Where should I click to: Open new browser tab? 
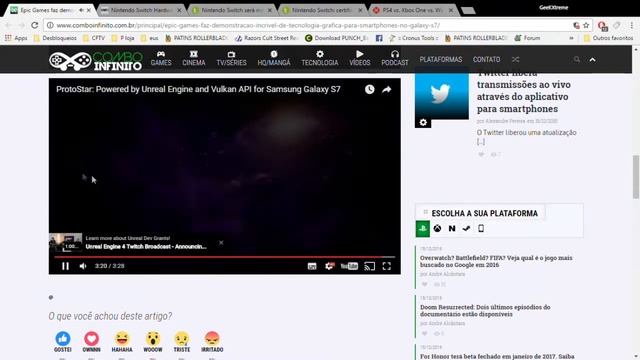pos(468,11)
